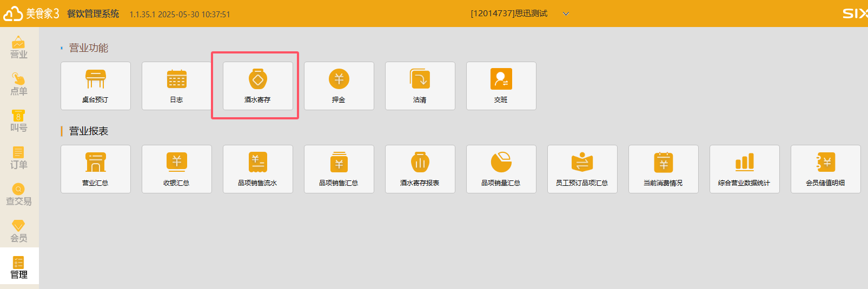Click the [12014737]思迅测试 store name
Screen dimensions: 868x289
coord(509,14)
